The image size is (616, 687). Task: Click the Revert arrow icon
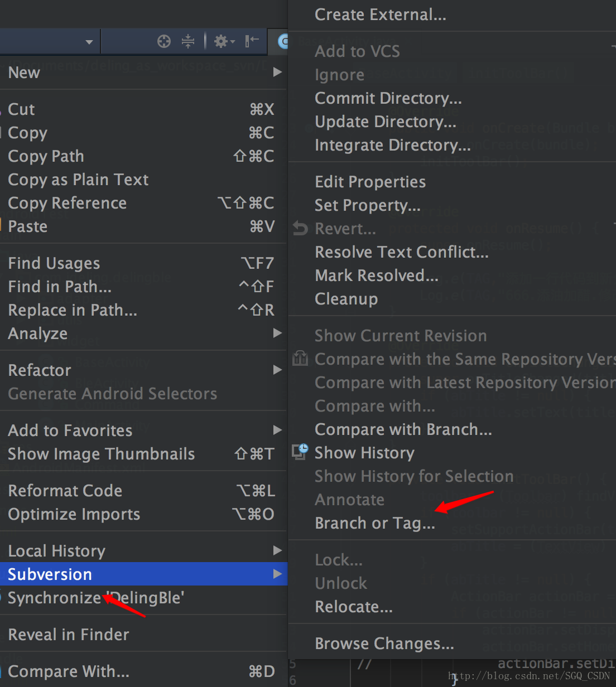click(x=300, y=229)
